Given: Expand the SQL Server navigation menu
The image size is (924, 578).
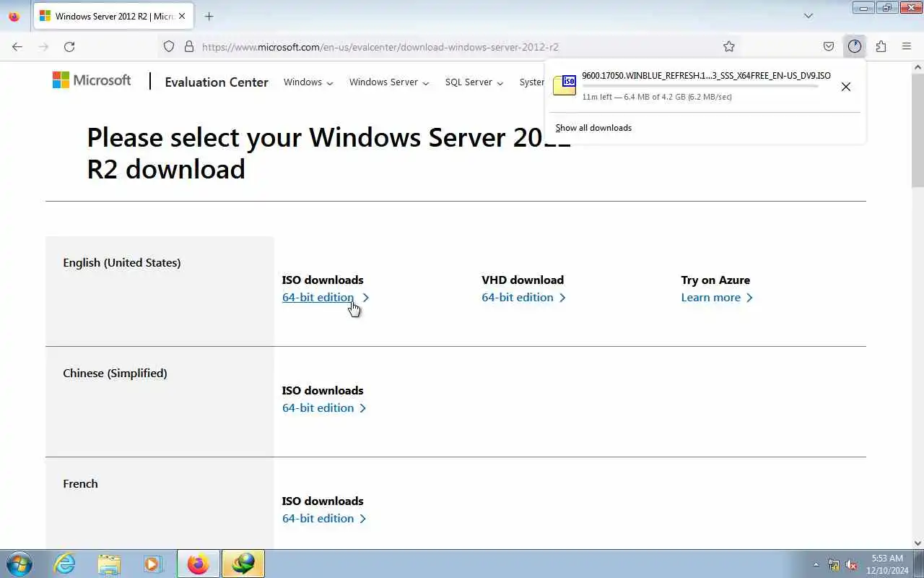Looking at the screenshot, I should [474, 82].
